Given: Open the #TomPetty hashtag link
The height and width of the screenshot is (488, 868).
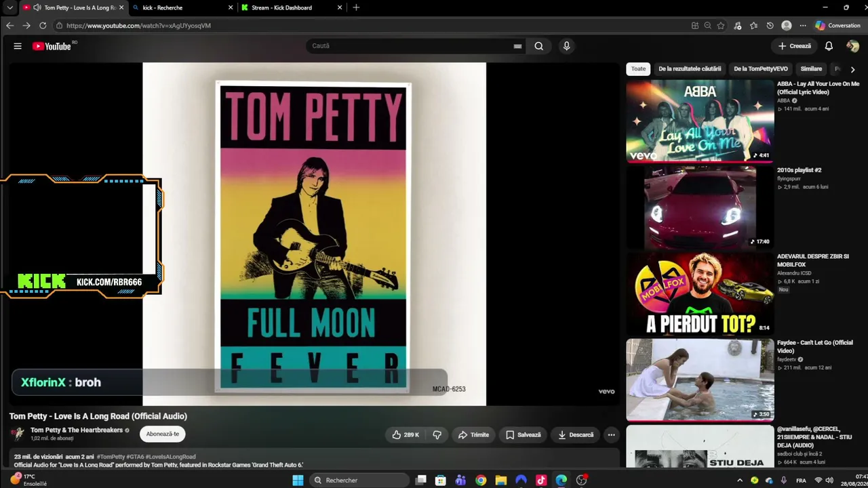Looking at the screenshot, I should (111, 457).
